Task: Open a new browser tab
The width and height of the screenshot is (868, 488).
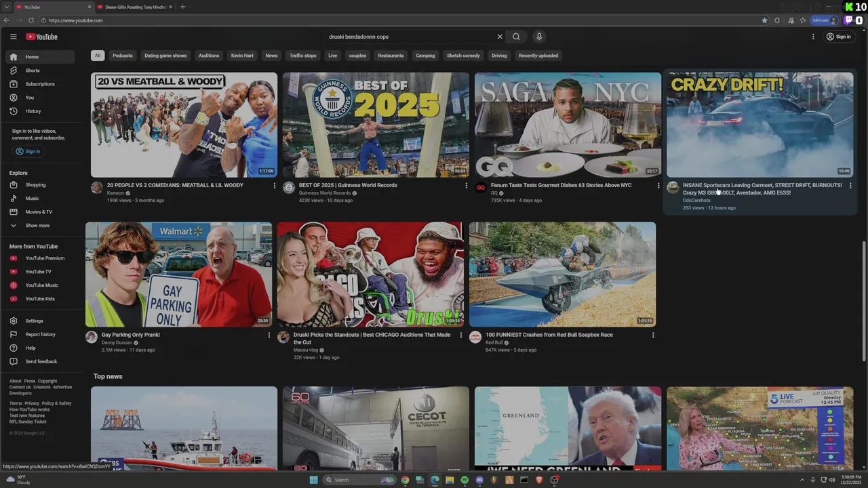Action: click(x=182, y=7)
